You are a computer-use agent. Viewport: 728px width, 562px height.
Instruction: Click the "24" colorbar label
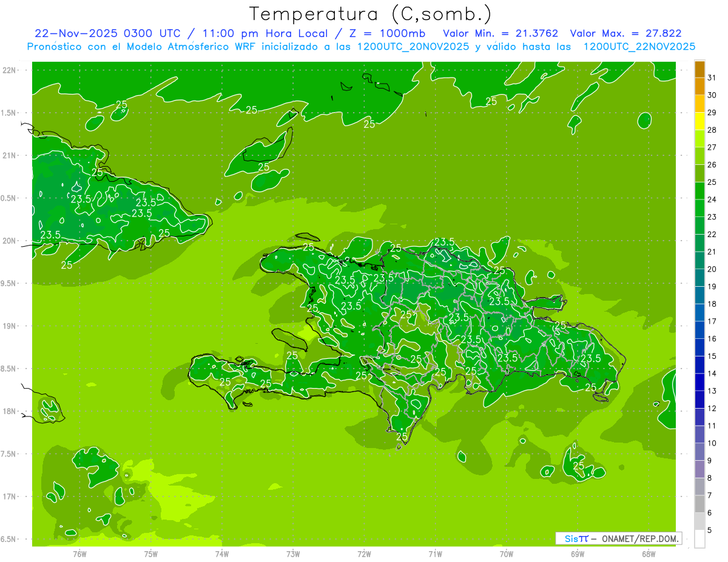tap(712, 199)
